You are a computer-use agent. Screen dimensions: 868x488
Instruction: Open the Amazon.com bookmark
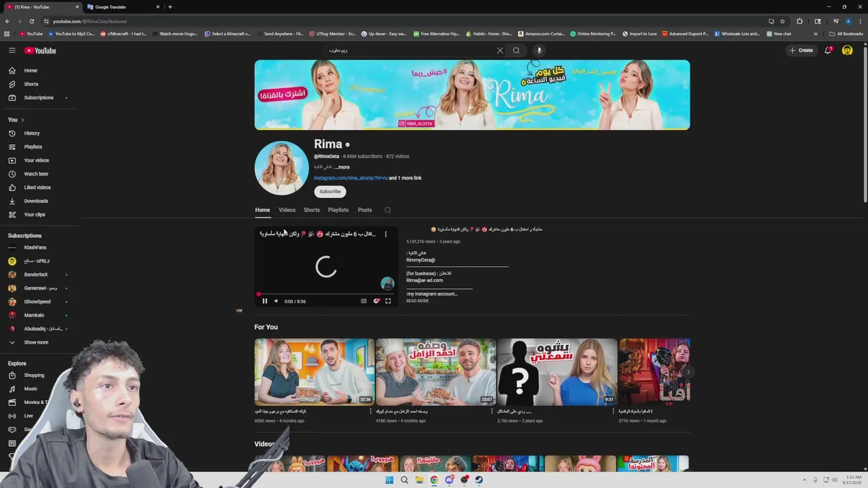coord(542,34)
